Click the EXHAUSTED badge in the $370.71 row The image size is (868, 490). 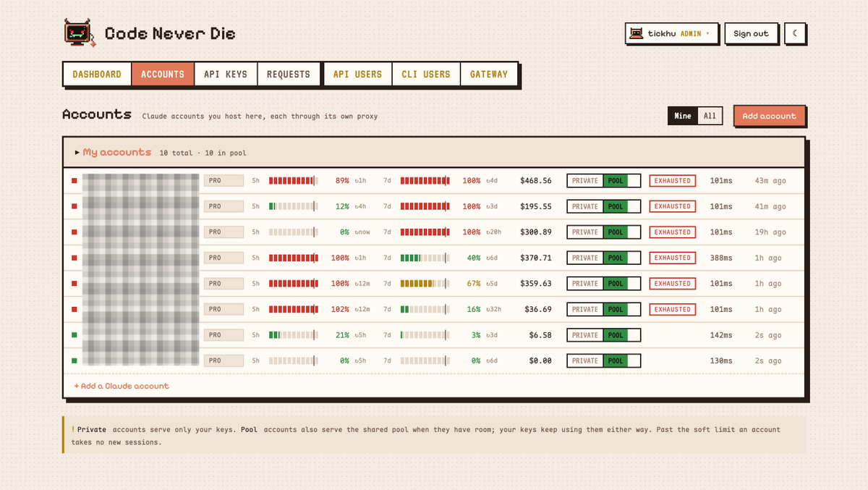673,258
